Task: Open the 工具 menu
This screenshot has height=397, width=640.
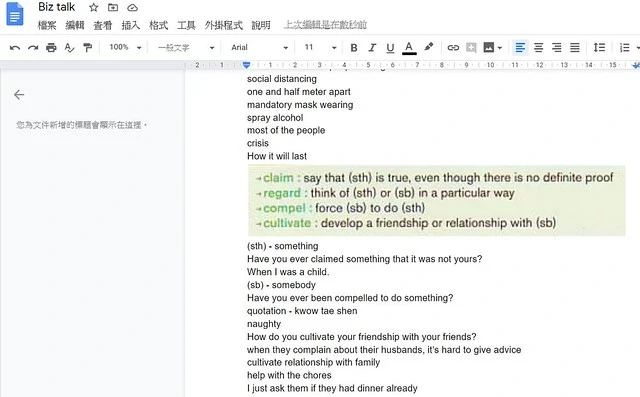Action: (186, 25)
